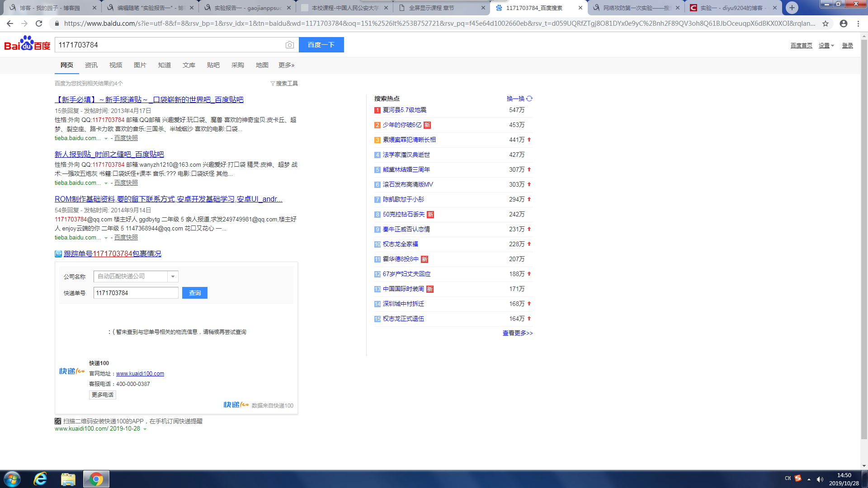Screen dimensions: 868x488
Task: Open Chrome three-dot menu
Action: (858, 23)
